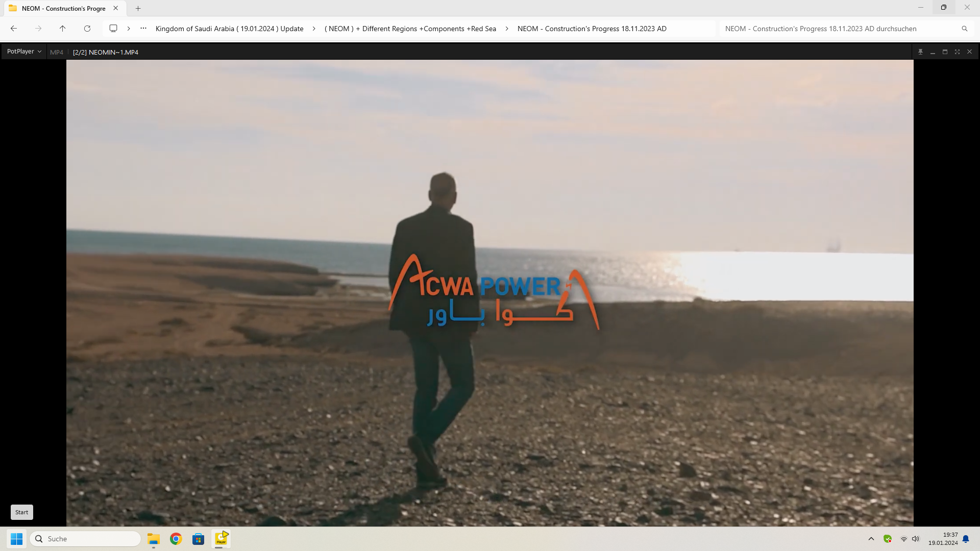This screenshot has height=551, width=980.
Task: Open Kingdom of Saudi Arabia (19.01.2024) Update folder
Action: tap(229, 29)
